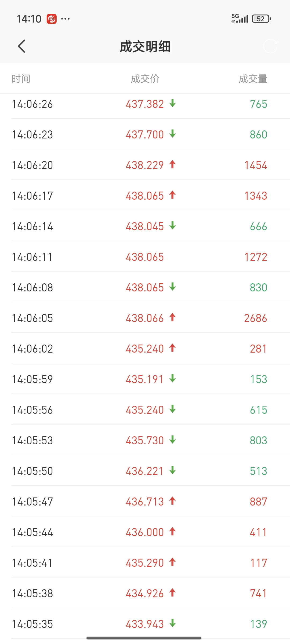
Task: Tap the 时间 column header
Action: click(21, 79)
